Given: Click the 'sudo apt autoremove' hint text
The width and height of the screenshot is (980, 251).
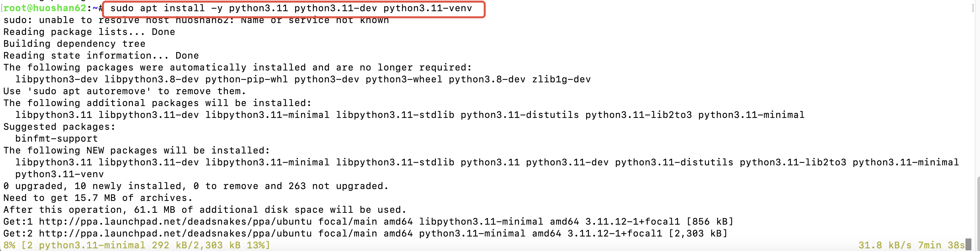Looking at the screenshot, I should click(89, 91).
